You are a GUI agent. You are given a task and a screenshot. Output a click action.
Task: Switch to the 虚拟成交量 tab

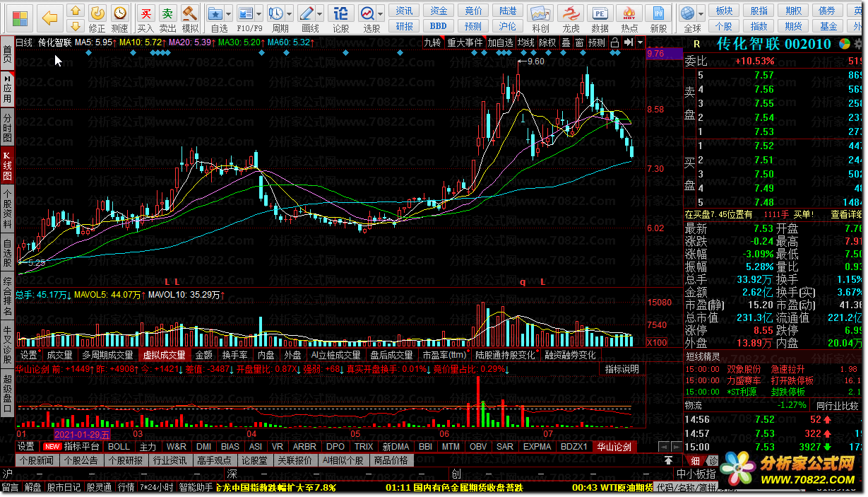click(164, 355)
